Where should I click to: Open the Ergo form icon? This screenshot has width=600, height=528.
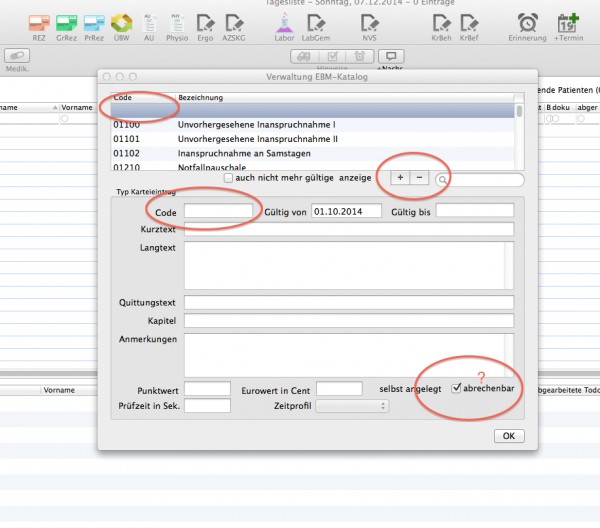(x=205, y=24)
